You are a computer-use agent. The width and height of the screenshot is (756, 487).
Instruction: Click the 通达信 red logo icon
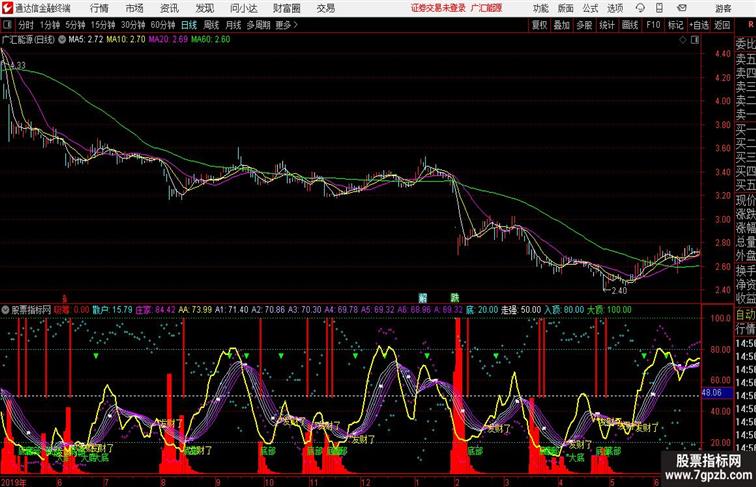(7, 8)
